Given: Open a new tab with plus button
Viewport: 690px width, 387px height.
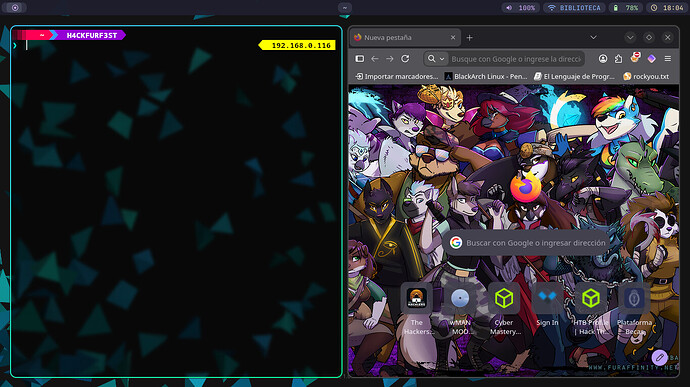Looking at the screenshot, I should coord(470,38).
